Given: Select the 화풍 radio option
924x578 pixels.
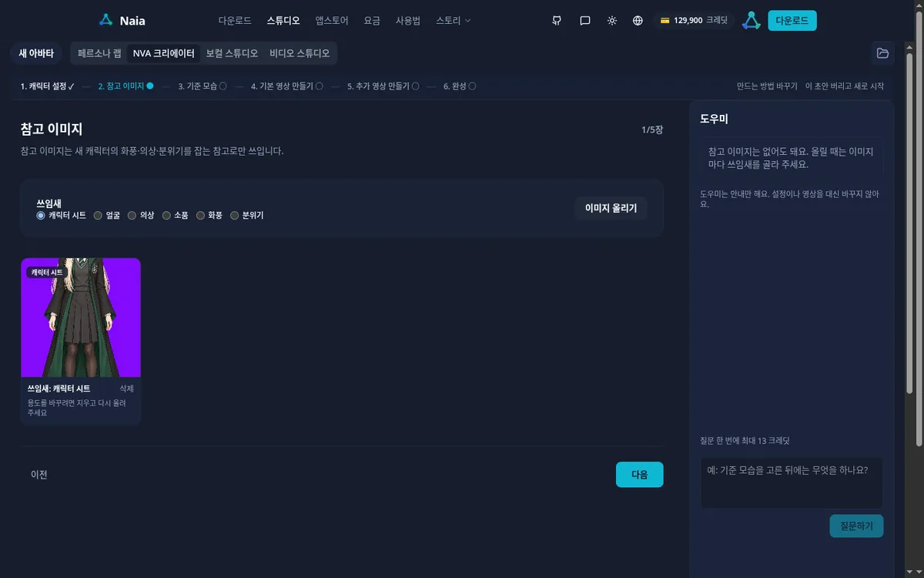Looking at the screenshot, I should pyautogui.click(x=200, y=216).
